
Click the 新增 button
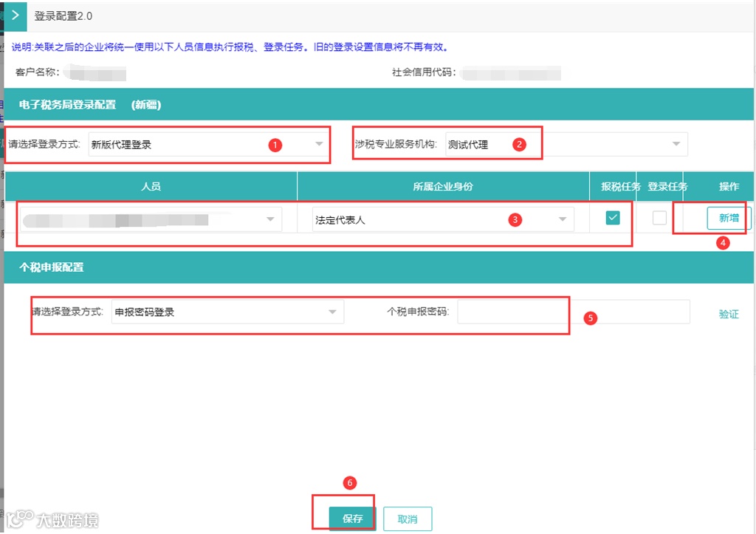(x=729, y=218)
